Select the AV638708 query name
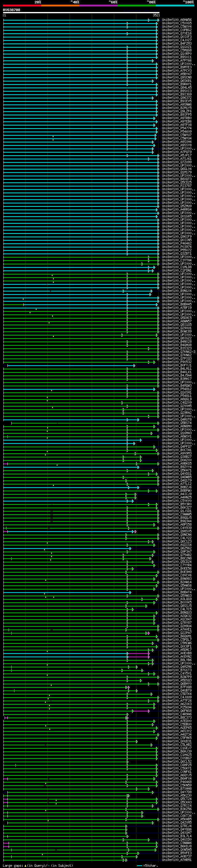 click(x=11, y=10)
